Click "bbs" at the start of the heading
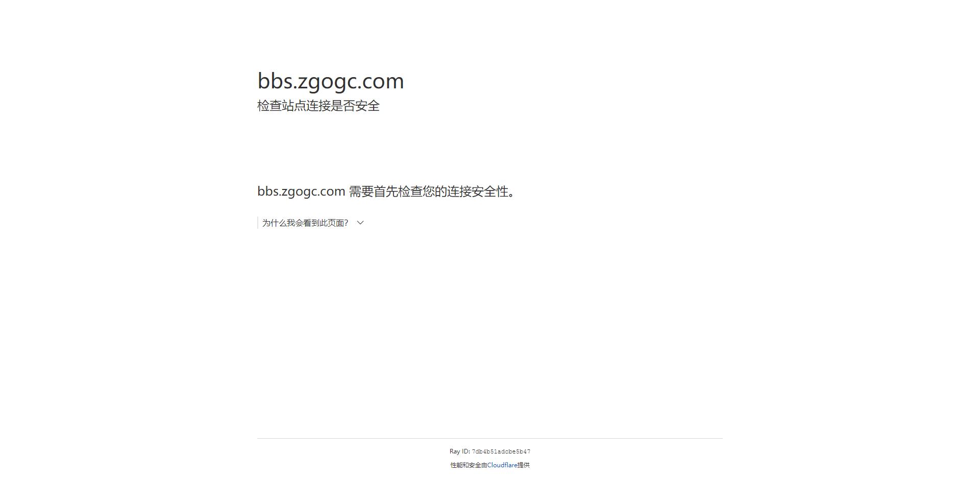This screenshot has height=478, width=980. tap(275, 81)
